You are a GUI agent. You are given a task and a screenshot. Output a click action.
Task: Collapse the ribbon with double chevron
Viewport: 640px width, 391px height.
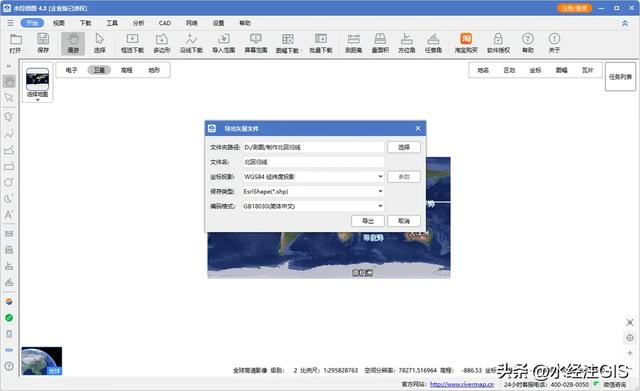(x=625, y=23)
